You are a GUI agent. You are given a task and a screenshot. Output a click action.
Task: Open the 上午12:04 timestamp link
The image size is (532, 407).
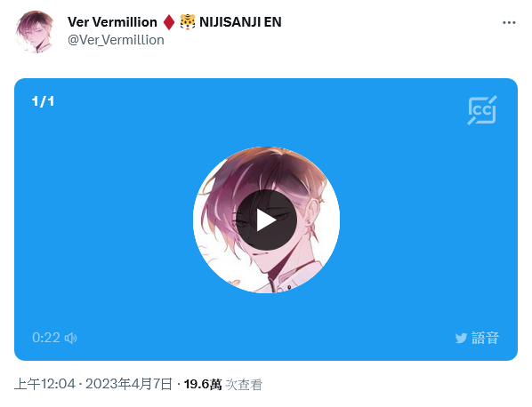(x=44, y=384)
